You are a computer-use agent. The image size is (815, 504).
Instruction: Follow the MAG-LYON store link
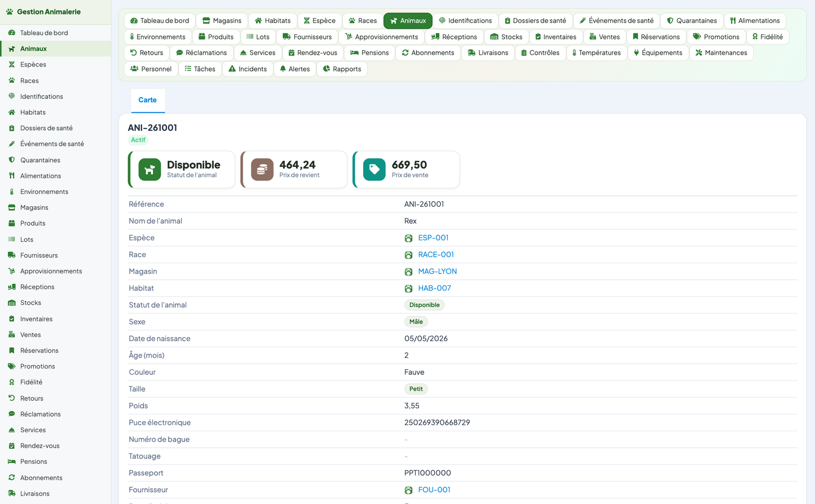438,271
